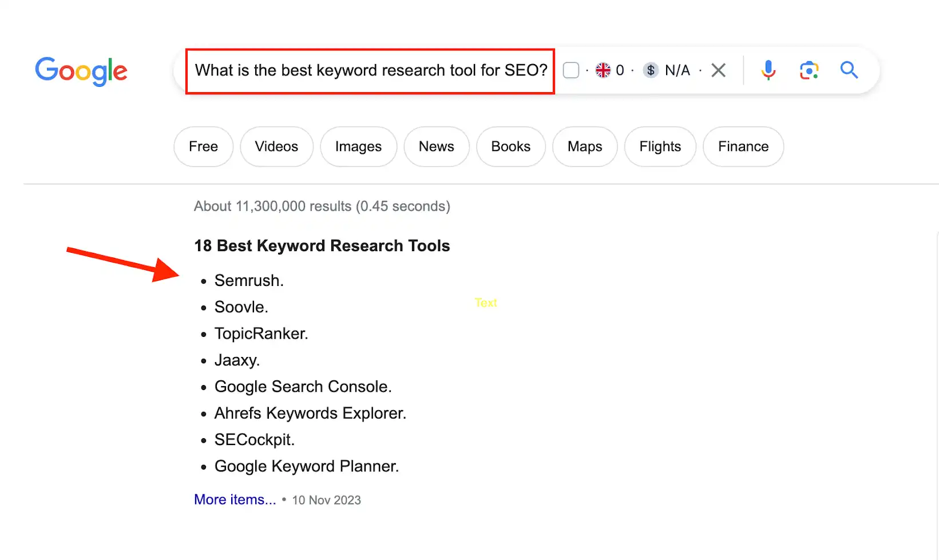Click the Google logo

point(81,71)
